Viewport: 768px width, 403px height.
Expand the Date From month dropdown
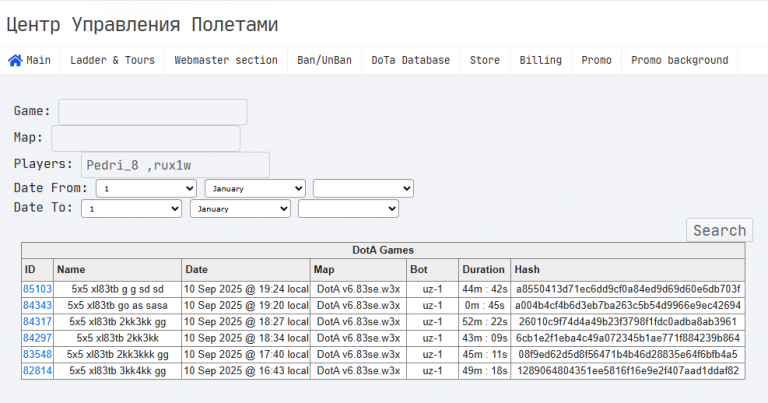click(x=255, y=189)
